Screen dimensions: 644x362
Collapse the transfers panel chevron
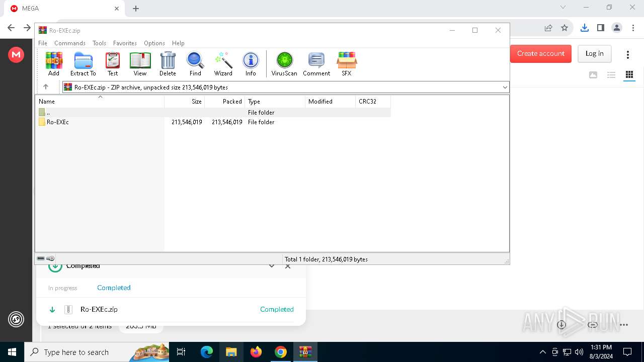(272, 266)
